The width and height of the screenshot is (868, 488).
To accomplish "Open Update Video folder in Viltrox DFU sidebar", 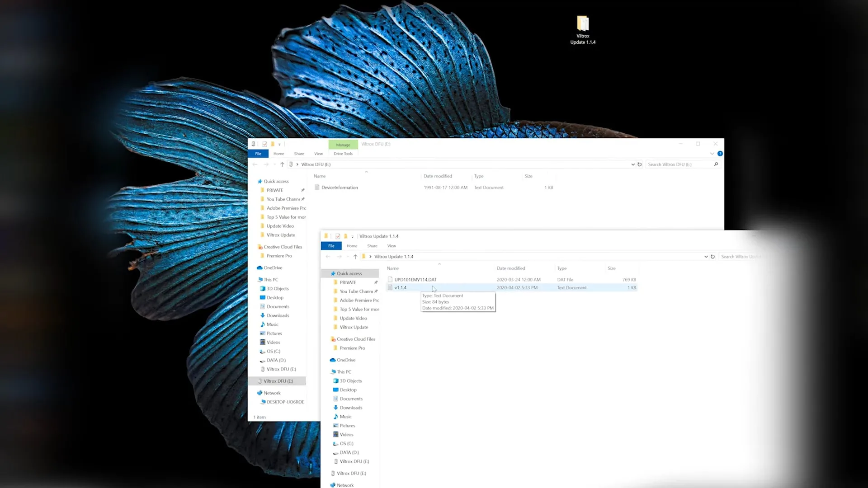I will pyautogui.click(x=280, y=226).
